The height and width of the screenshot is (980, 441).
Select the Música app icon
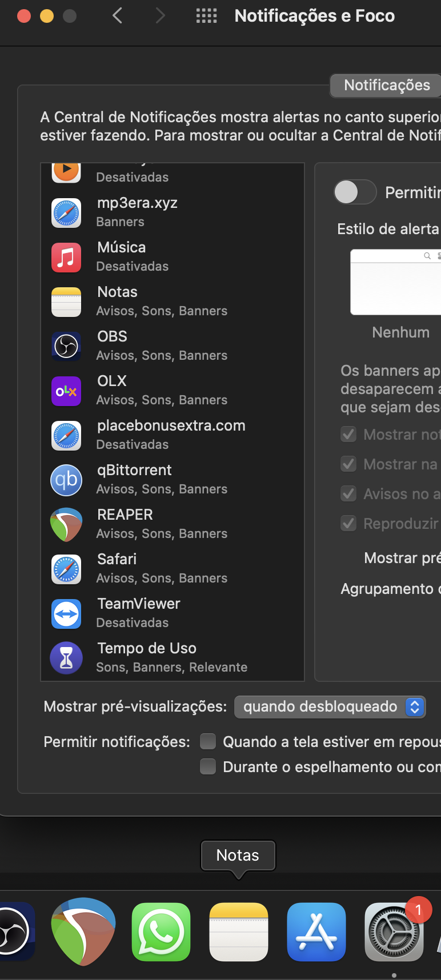tap(66, 258)
